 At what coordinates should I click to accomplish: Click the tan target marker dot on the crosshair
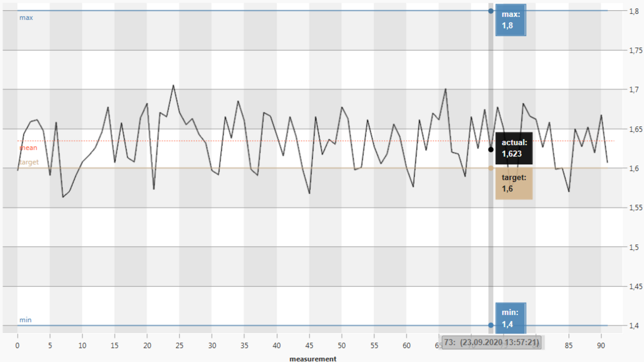tap(491, 168)
